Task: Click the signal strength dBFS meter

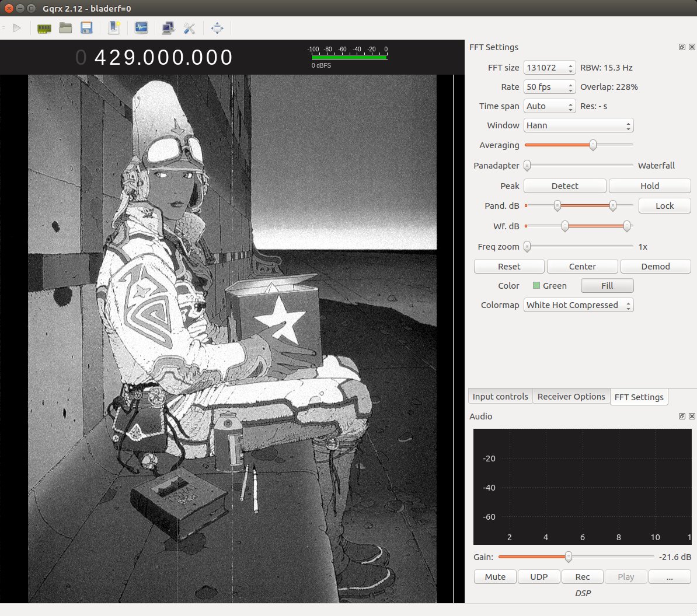Action: pyautogui.click(x=350, y=57)
